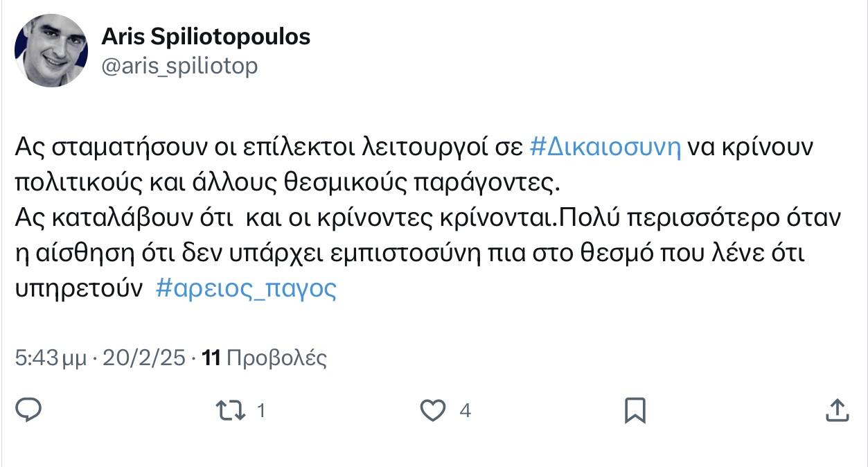Click the 20/2/25 post date
The width and height of the screenshot is (868, 467).
click(144, 358)
